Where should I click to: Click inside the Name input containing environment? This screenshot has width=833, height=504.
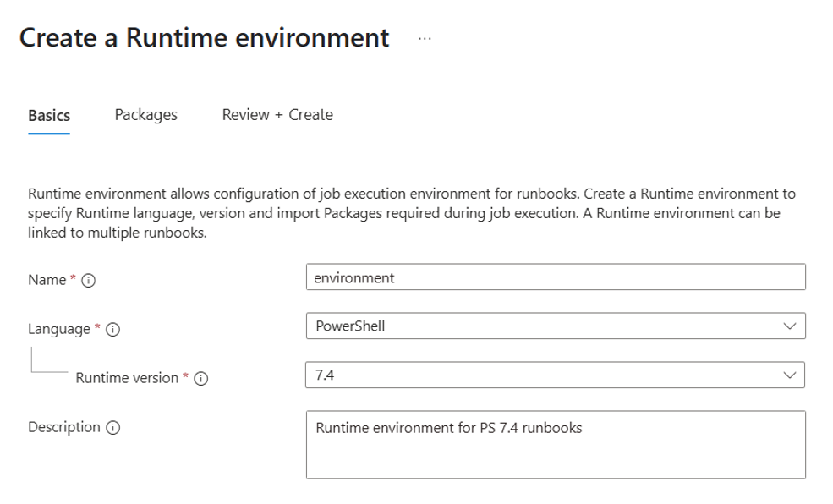(554, 277)
